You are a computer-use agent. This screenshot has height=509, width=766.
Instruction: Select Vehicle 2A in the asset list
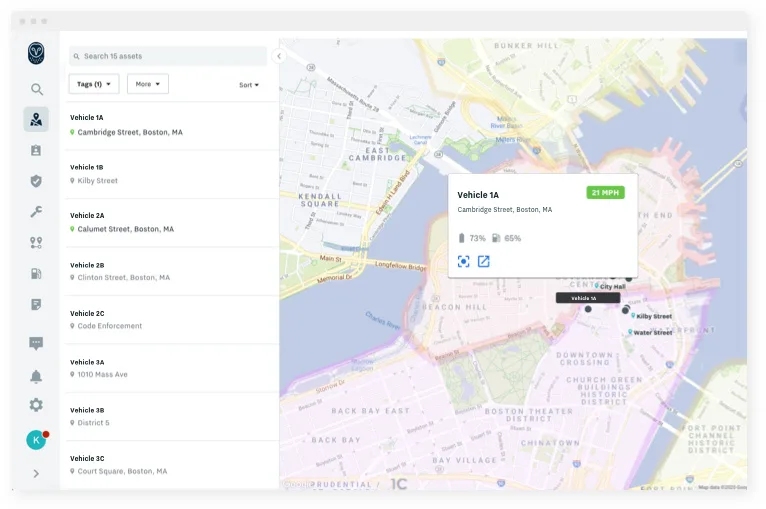(172, 222)
